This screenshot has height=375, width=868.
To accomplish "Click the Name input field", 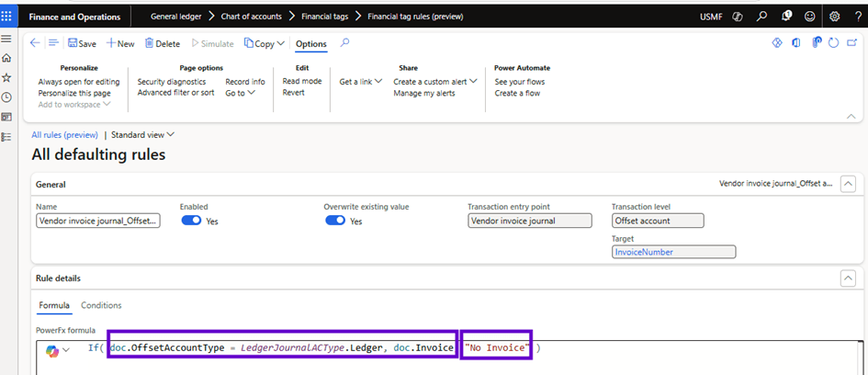I will pos(97,221).
